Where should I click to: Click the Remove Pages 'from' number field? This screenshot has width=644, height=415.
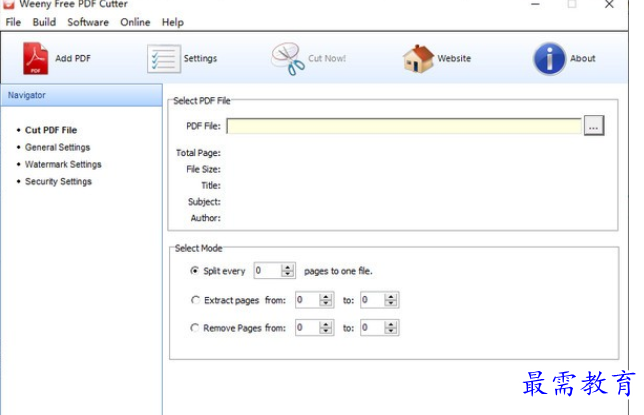(308, 328)
